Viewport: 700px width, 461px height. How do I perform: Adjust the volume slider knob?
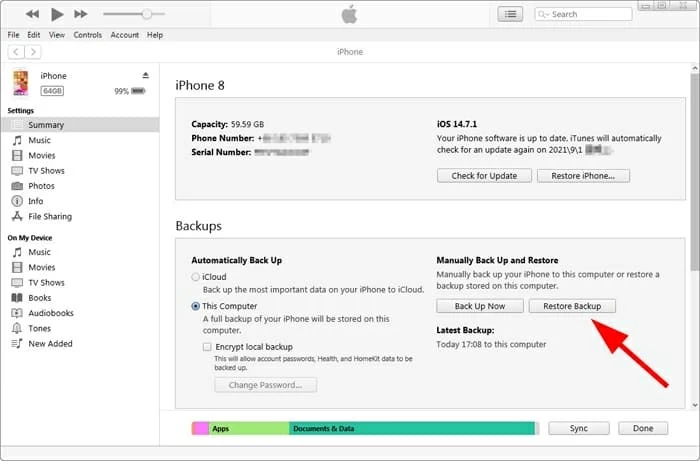147,14
